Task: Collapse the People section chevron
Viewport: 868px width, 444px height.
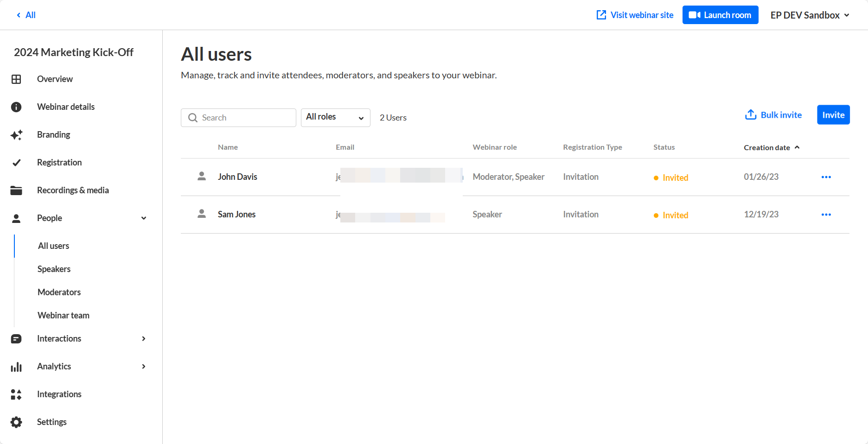Action: point(144,218)
